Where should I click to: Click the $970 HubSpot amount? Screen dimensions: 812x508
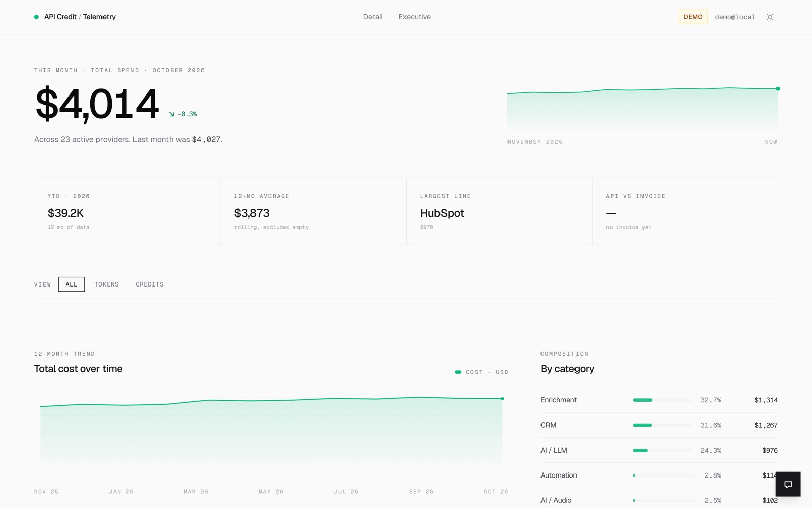click(x=426, y=227)
